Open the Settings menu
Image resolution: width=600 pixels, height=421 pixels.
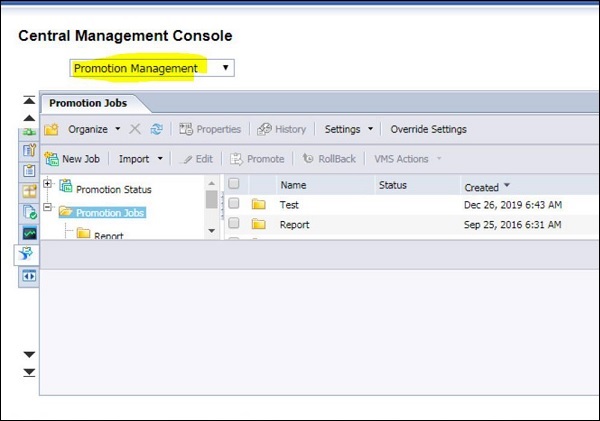349,129
